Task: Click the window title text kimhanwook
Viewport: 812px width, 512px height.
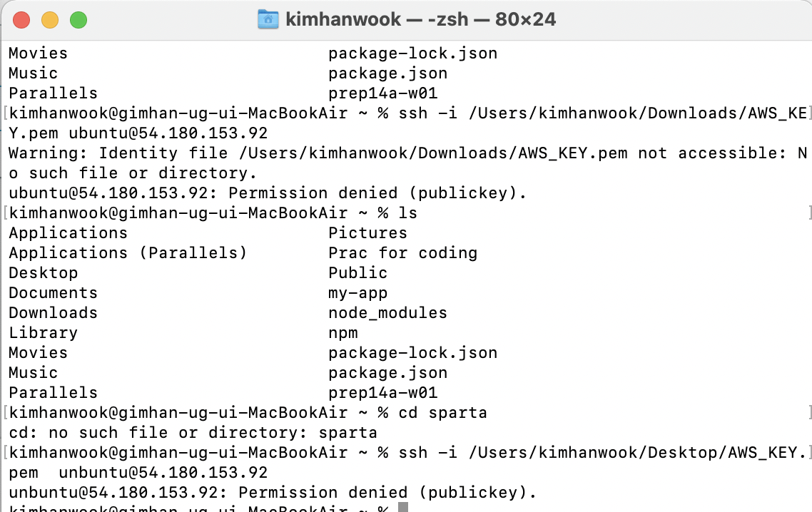Action: click(x=343, y=20)
